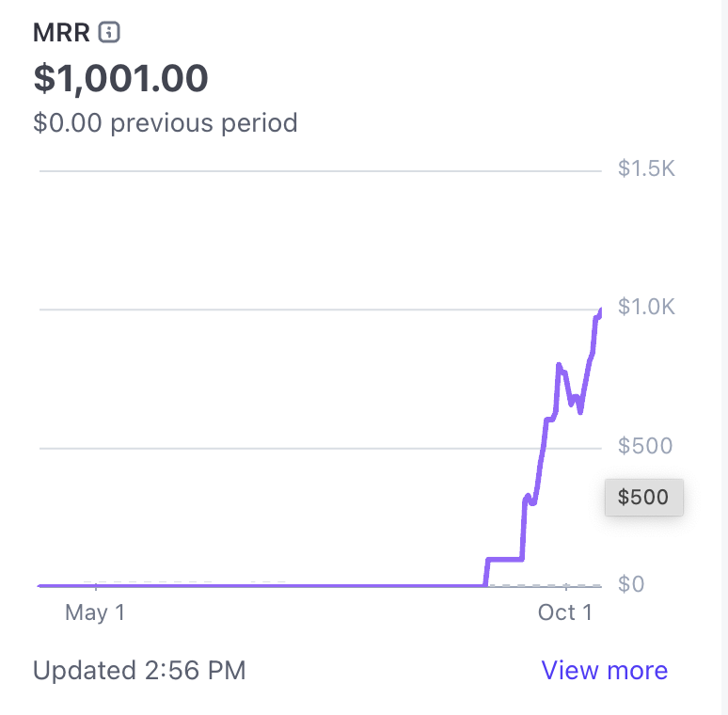Click the $0 y-axis label
The width and height of the screenshot is (728, 715).
pos(631,584)
